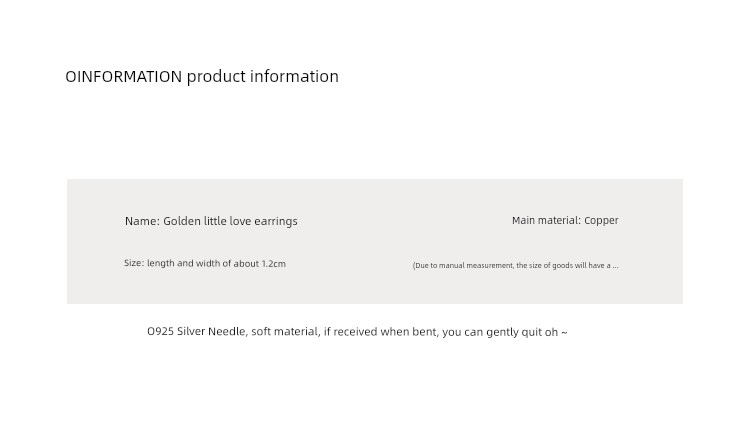Screen dimensions: 750x421
Task: Select the 'product information' heading text
Action: [x=263, y=77]
